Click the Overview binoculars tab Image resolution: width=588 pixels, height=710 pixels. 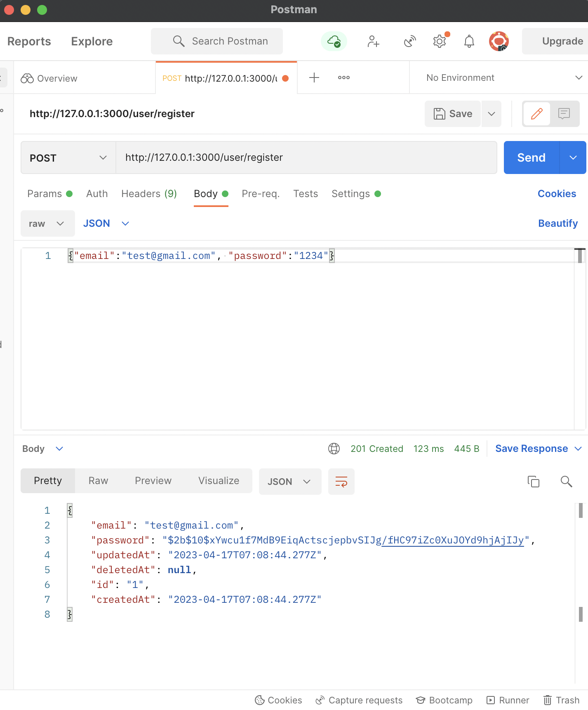49,78
